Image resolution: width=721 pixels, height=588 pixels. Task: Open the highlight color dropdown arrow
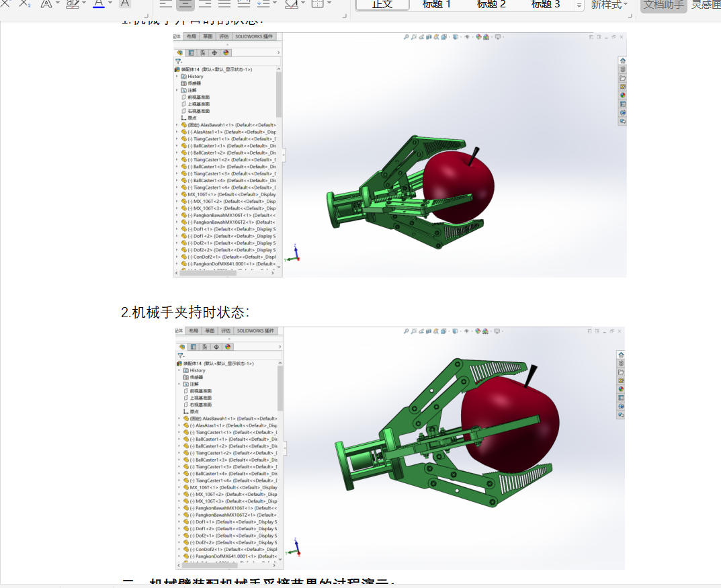click(x=84, y=3)
